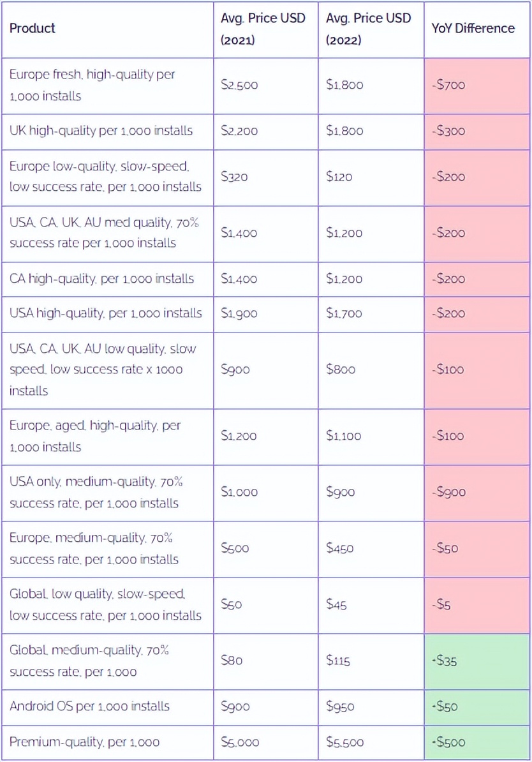The height and width of the screenshot is (762, 532).
Task: Select the Europe fresh, high-quality product cell
Action: click(x=92, y=85)
